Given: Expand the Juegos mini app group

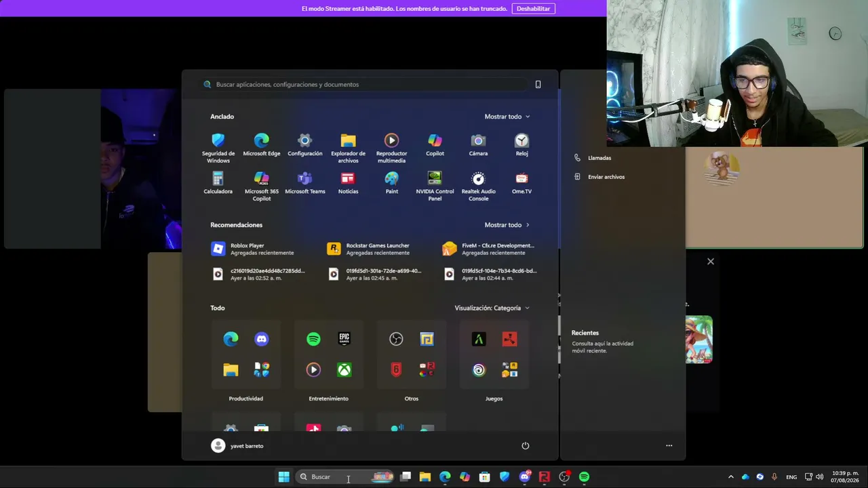Looking at the screenshot, I should [509, 369].
